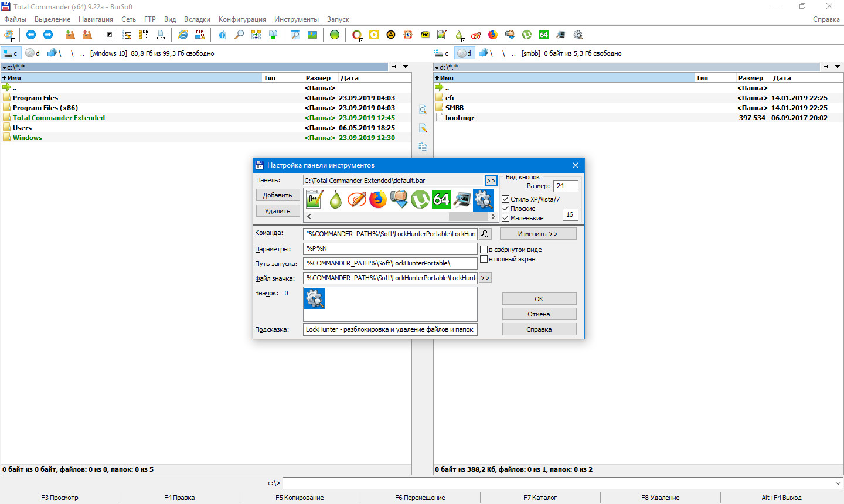844x504 pixels.
Task: Expand the command line history dropdown
Action: (838, 483)
